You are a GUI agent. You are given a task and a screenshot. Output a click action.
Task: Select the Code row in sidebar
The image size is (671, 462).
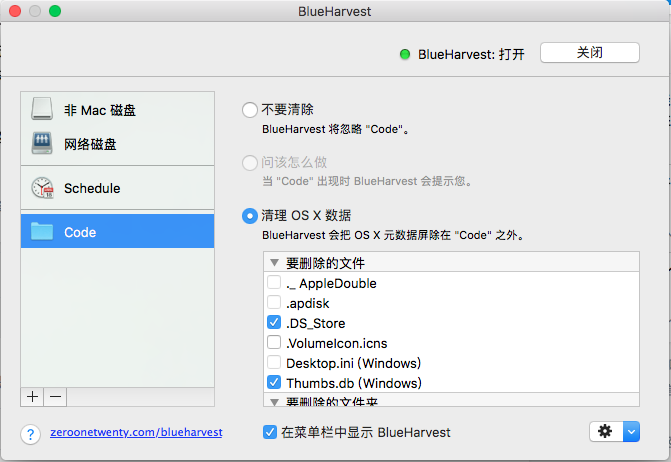click(117, 231)
